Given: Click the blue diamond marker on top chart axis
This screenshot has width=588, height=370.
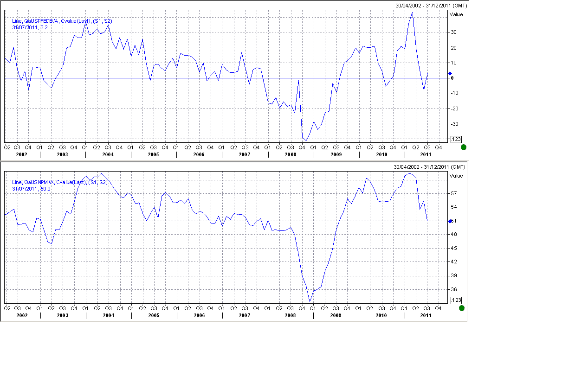Looking at the screenshot, I should pos(450,73).
